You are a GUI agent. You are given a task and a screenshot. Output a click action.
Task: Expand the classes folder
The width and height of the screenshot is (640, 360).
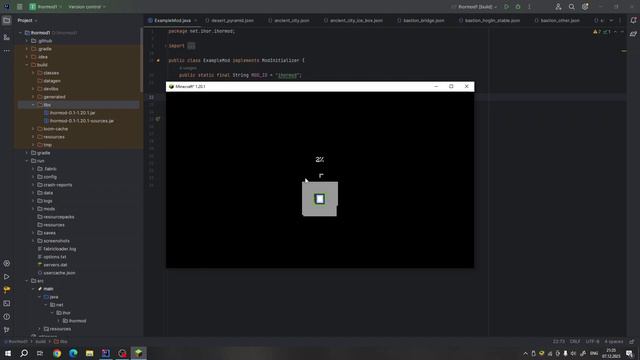(x=33, y=73)
